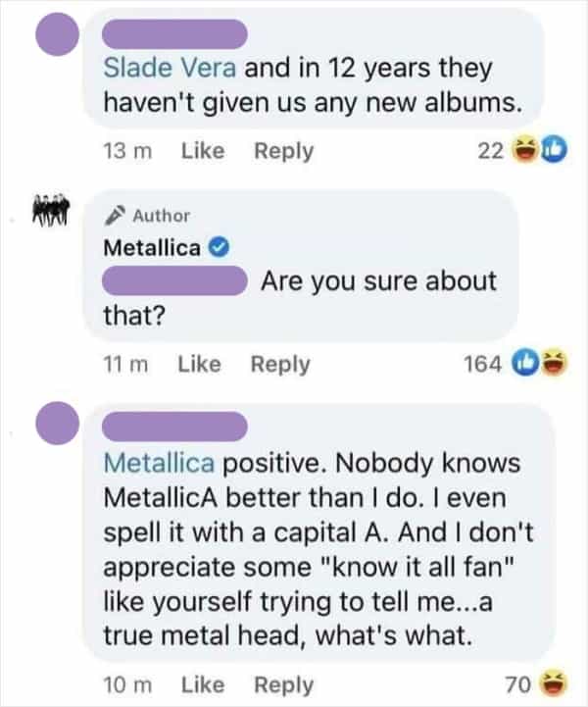Open the 11 m timestamp on Metallica's reply

coord(123,364)
